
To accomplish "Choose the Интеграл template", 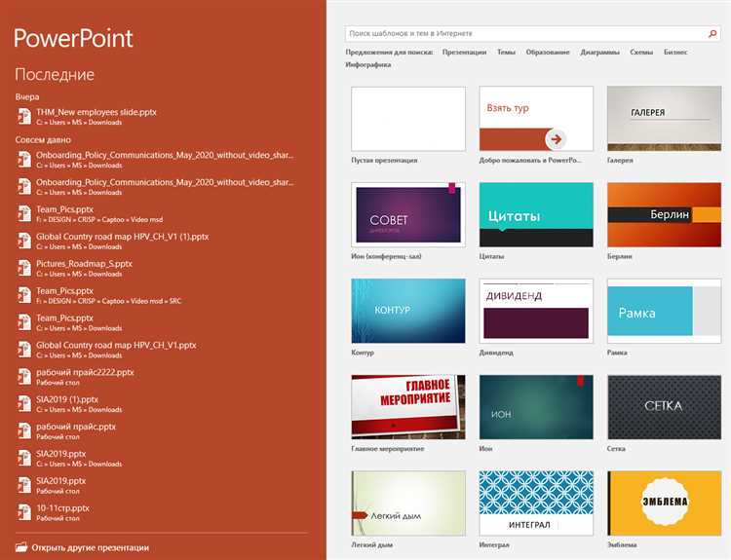I will pos(536,504).
